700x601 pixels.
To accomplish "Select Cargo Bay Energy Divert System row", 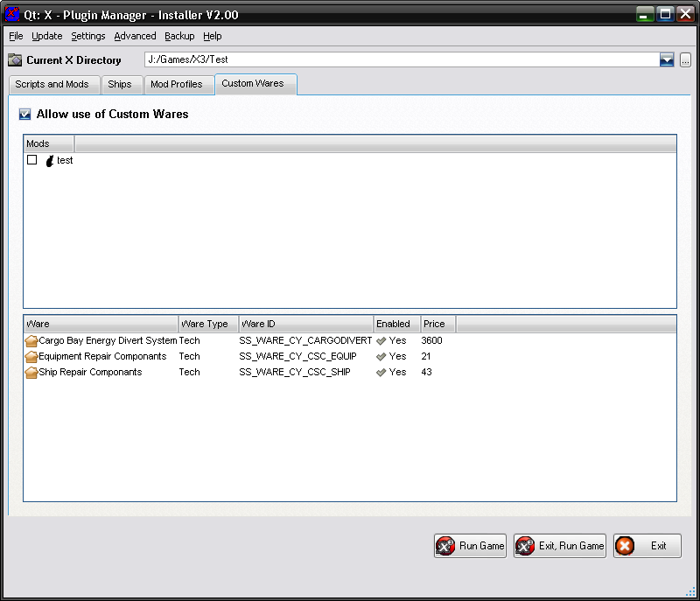I will [x=350, y=341].
